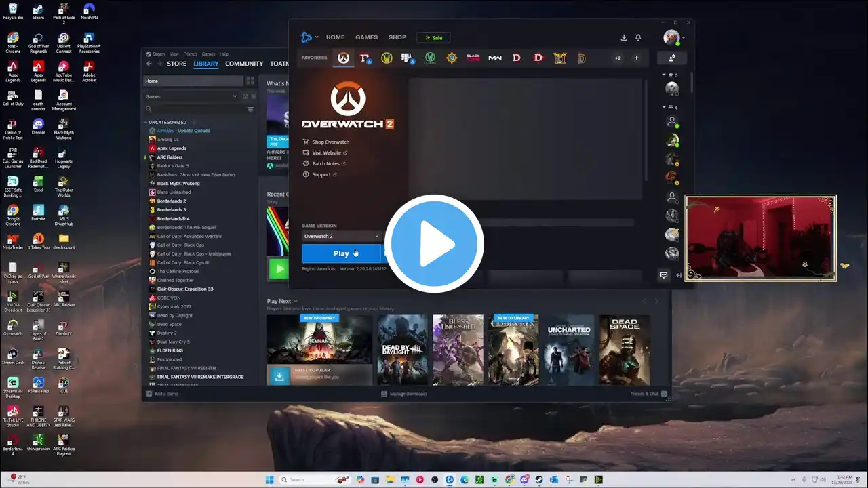Screen dimensions: 868x488
Task: Open the World of Warcraft favorite in Battle.net
Action: [387, 58]
